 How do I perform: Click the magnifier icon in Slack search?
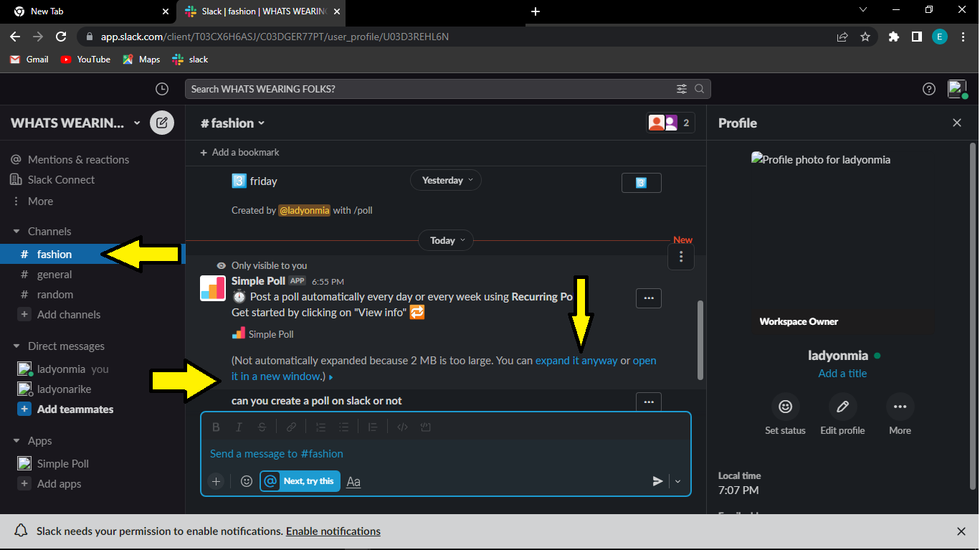(700, 89)
